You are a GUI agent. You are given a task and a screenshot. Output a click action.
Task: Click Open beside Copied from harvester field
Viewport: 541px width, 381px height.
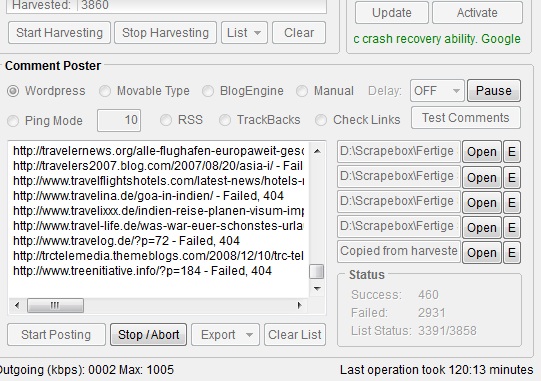[x=482, y=253]
